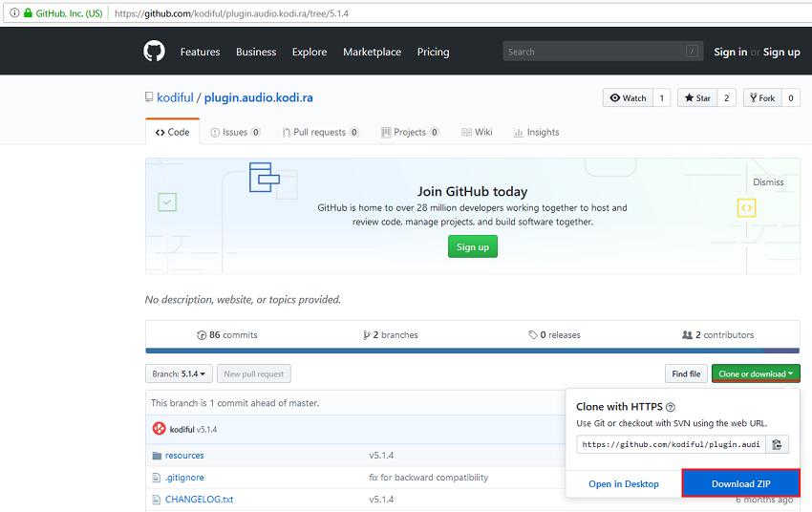This screenshot has height=512, width=812.
Task: Click the Download ZIP button
Action: point(740,483)
